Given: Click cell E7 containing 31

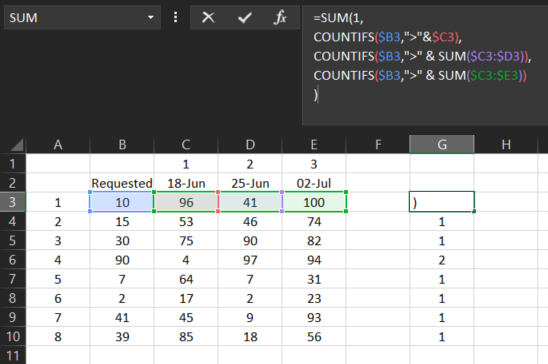Looking at the screenshot, I should tap(314, 279).
